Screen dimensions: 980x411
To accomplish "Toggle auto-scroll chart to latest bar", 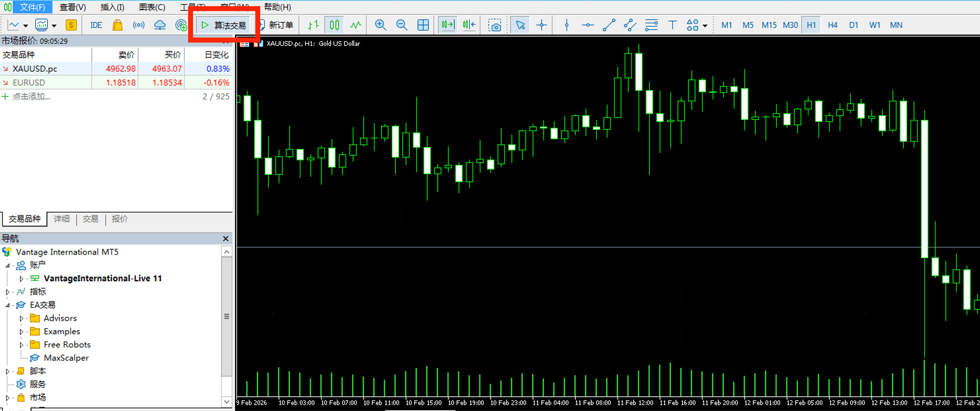I will [447, 25].
